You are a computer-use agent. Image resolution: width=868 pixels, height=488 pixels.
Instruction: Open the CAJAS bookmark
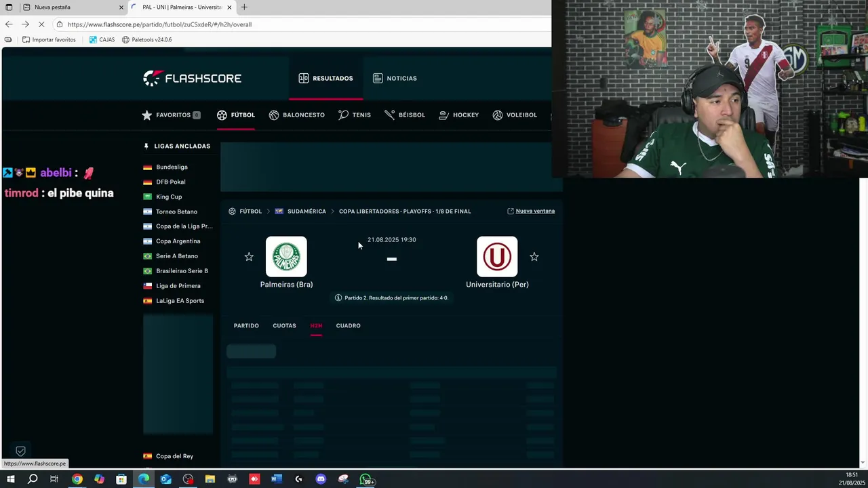point(102,40)
